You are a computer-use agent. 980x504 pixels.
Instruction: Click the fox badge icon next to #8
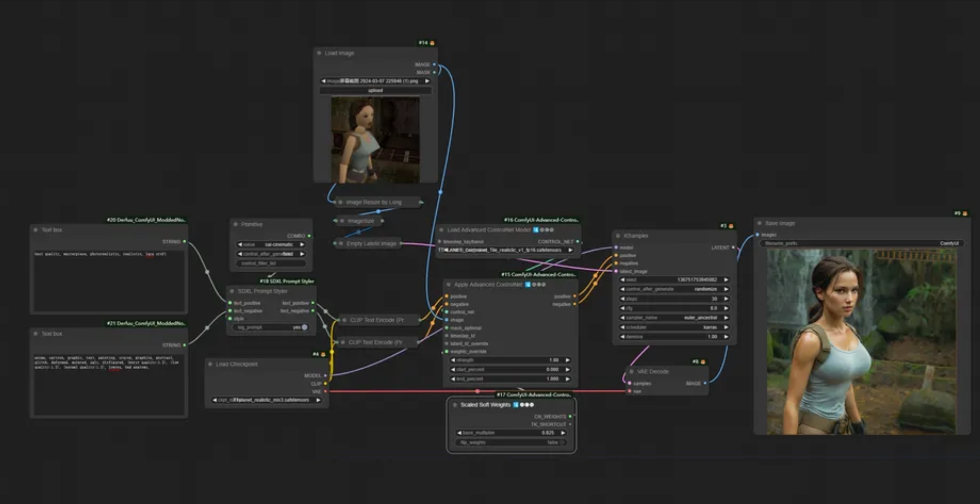(703, 362)
